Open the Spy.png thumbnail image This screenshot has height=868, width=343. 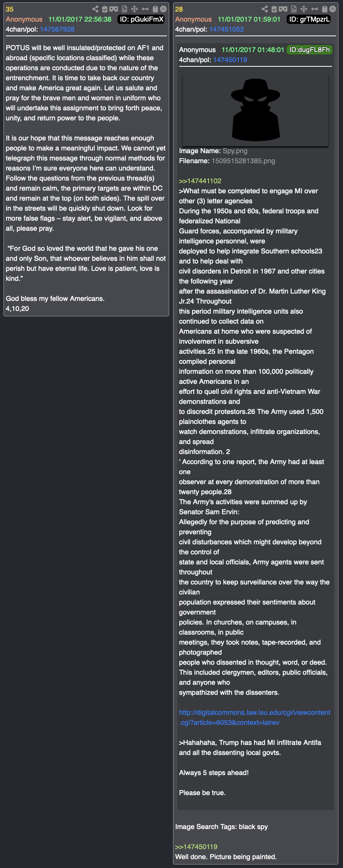point(255,110)
